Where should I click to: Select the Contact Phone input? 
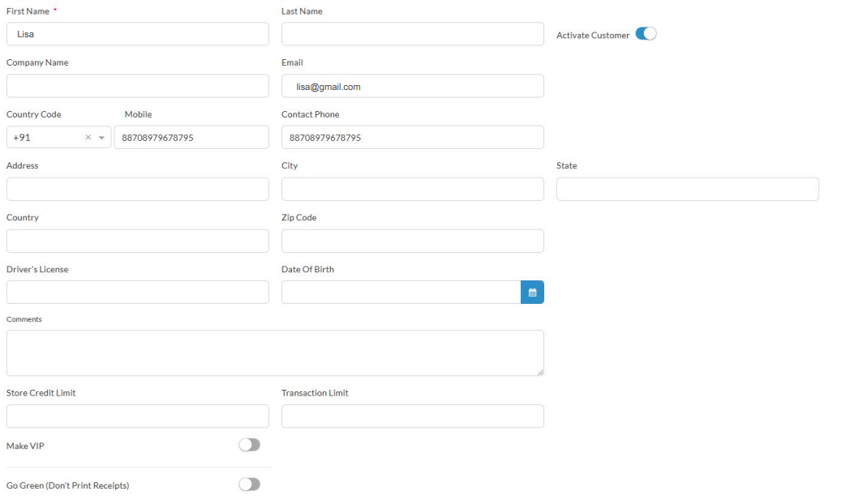(x=412, y=138)
